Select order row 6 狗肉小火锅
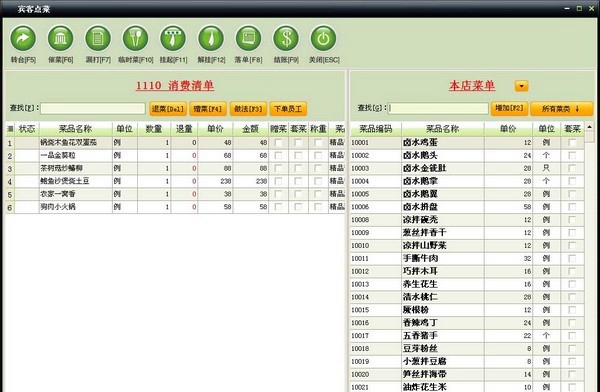 click(175, 207)
